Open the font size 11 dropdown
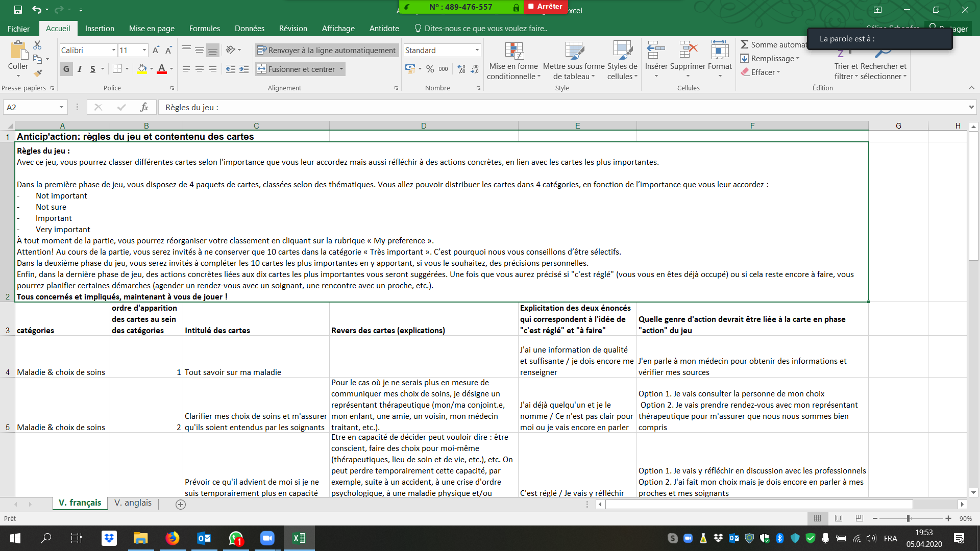980x551 pixels. click(144, 50)
